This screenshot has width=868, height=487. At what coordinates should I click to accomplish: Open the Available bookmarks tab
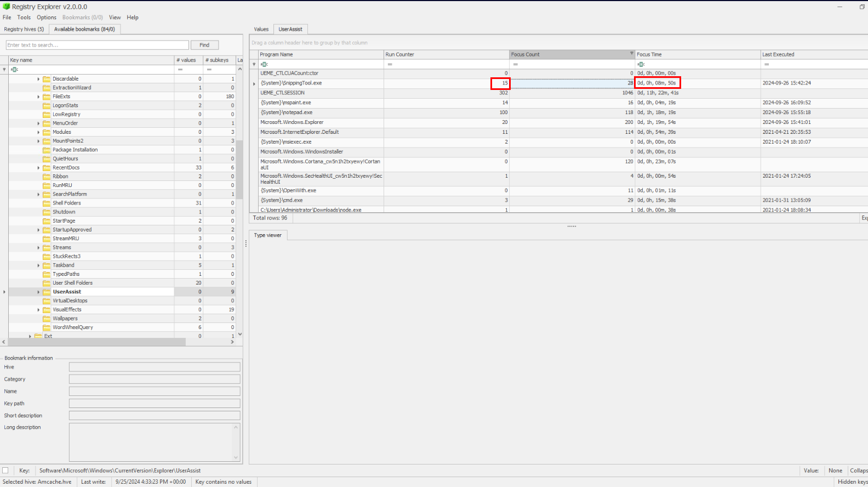pyautogui.click(x=84, y=29)
